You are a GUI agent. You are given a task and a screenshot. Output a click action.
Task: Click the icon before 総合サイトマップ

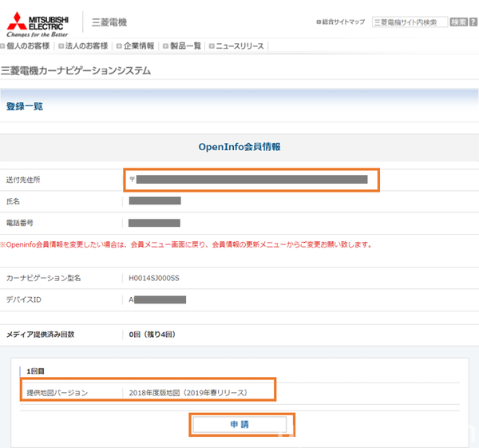(x=319, y=22)
